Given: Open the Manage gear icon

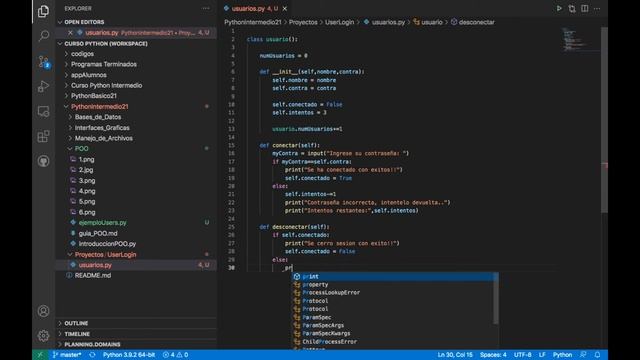Looking at the screenshot, I should [43, 336].
